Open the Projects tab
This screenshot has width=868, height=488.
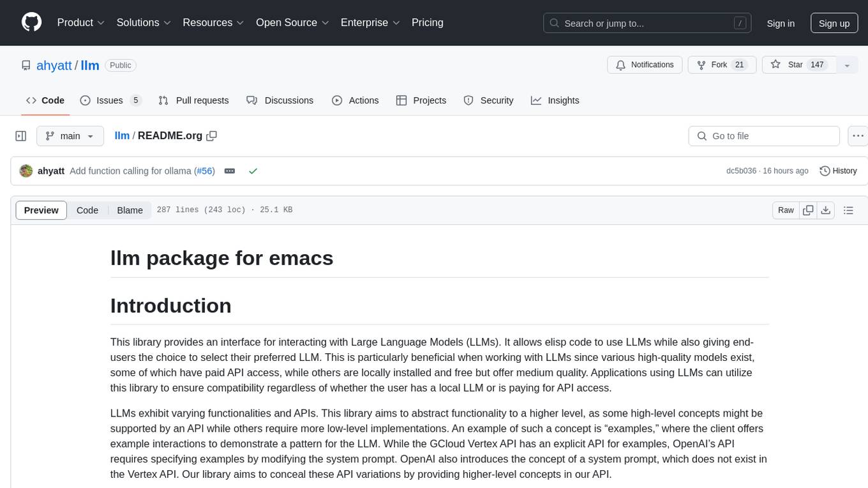tap(421, 100)
